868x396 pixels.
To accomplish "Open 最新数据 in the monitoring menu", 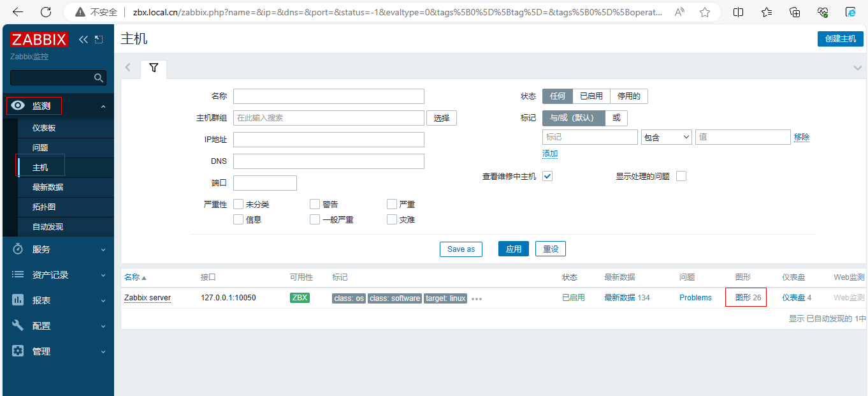I will tap(48, 187).
